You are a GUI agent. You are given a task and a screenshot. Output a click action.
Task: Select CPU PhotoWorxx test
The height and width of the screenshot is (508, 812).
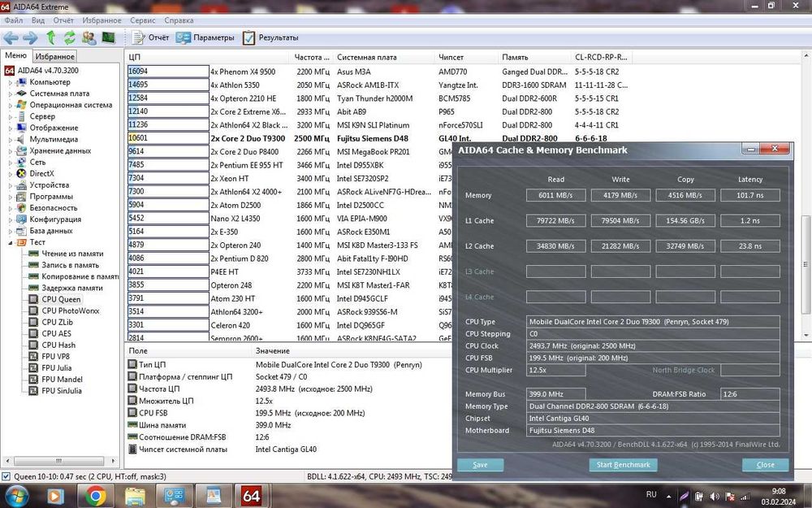pos(70,310)
